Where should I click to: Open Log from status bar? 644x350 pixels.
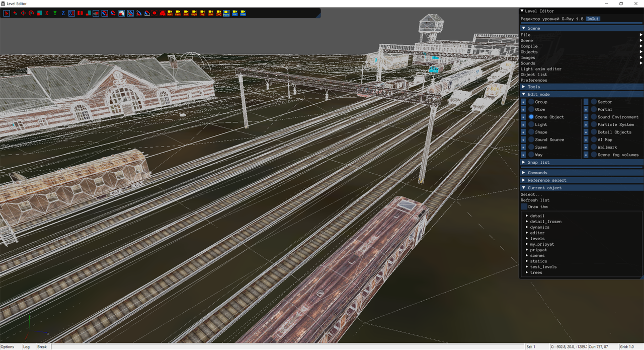point(26,347)
